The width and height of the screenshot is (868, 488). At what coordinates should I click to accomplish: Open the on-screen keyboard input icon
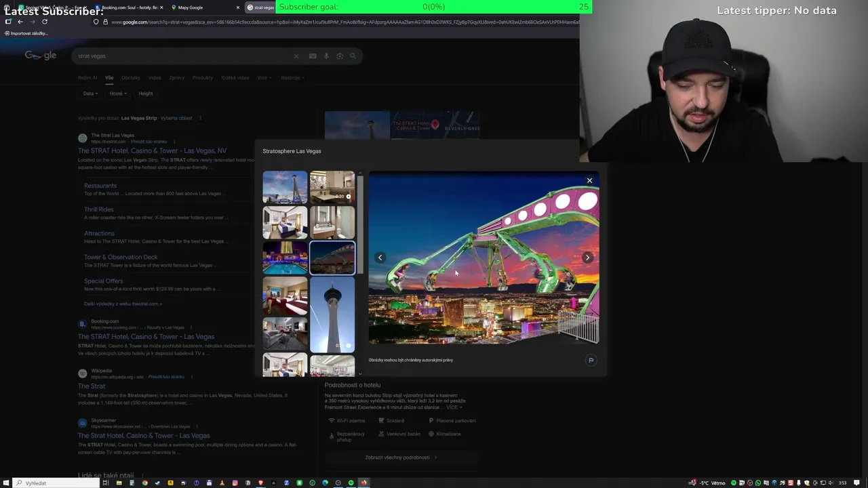tap(313, 56)
